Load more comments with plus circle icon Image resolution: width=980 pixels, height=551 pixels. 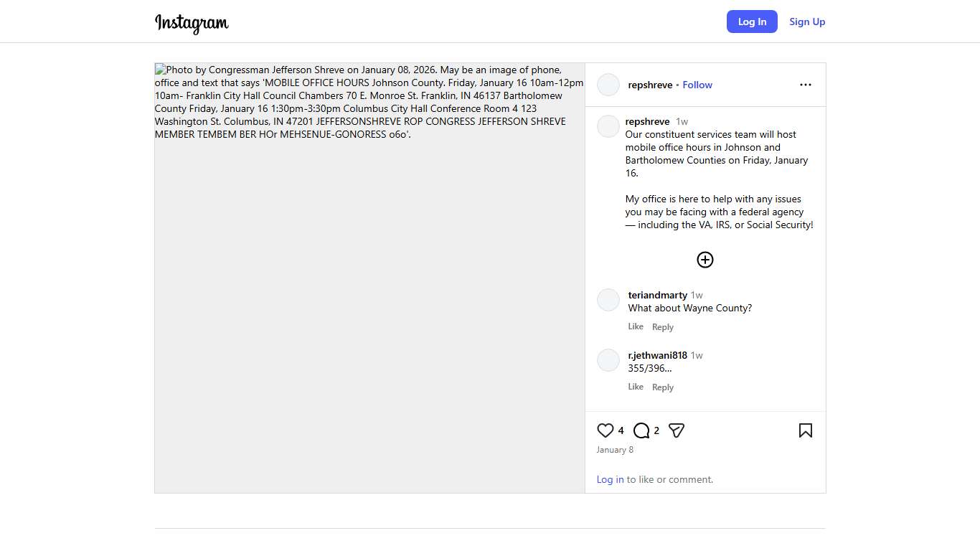click(705, 260)
